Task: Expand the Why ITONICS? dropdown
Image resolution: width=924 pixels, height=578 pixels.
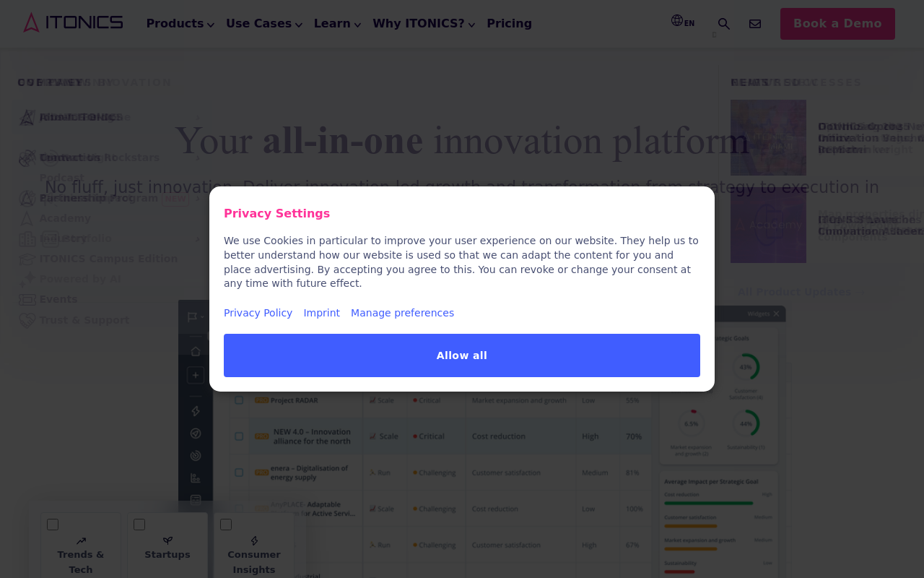Action: [x=424, y=24]
